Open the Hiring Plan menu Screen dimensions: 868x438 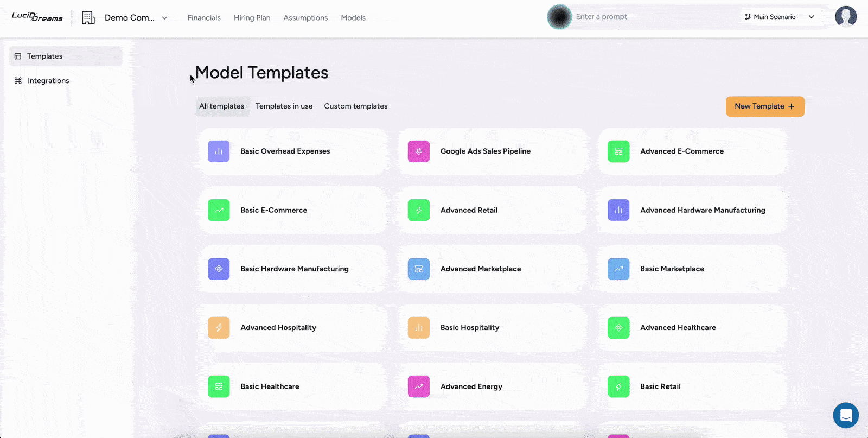click(252, 18)
